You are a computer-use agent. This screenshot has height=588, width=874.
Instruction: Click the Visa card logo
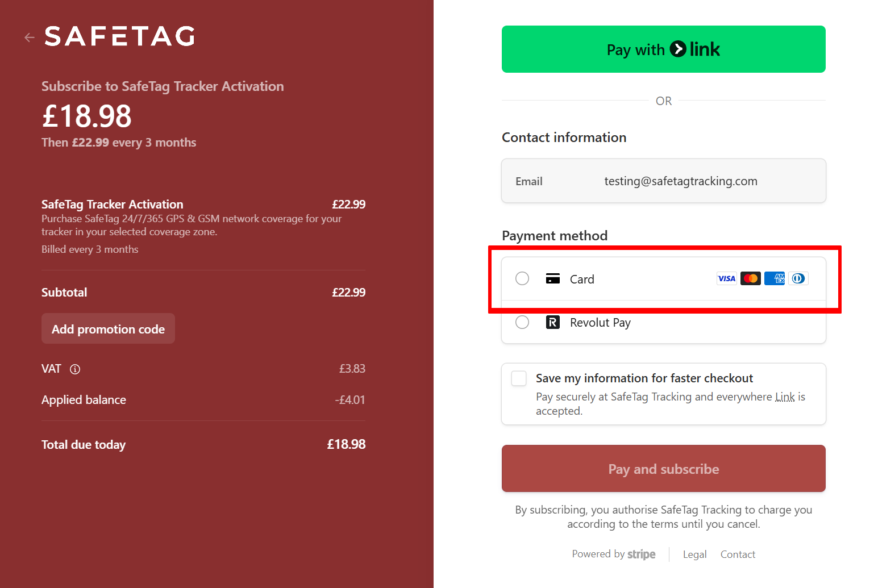(726, 278)
